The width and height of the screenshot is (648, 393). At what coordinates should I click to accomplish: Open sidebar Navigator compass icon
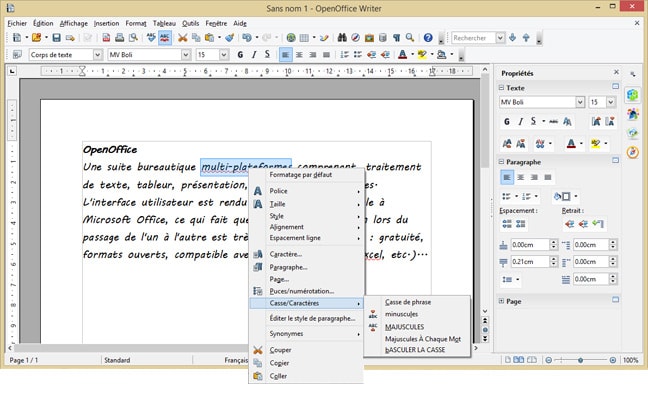tap(632, 152)
